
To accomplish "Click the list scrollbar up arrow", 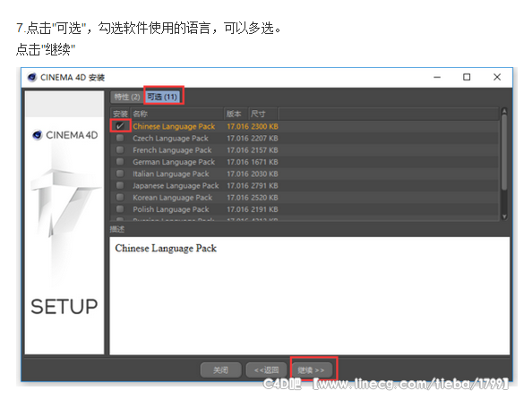I will click(x=504, y=111).
